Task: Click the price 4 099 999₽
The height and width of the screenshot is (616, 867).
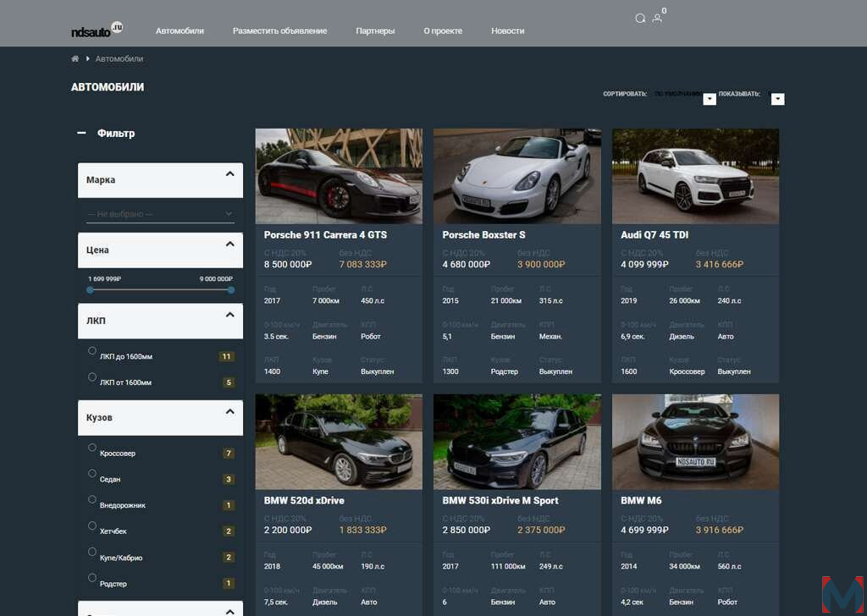Action: [x=644, y=265]
